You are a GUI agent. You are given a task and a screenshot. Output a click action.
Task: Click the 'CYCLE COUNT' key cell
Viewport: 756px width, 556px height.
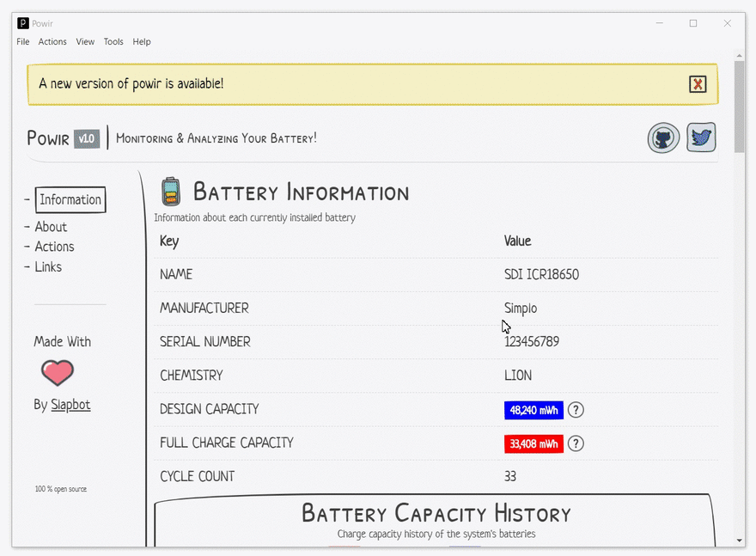pos(198,476)
